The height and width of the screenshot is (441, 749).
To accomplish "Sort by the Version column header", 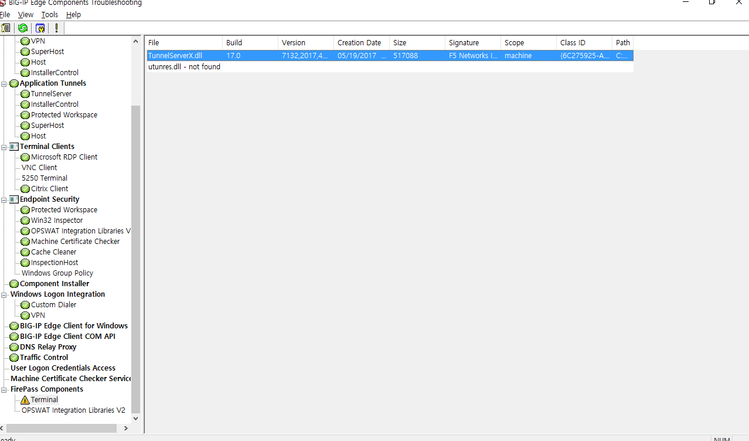I will click(306, 43).
